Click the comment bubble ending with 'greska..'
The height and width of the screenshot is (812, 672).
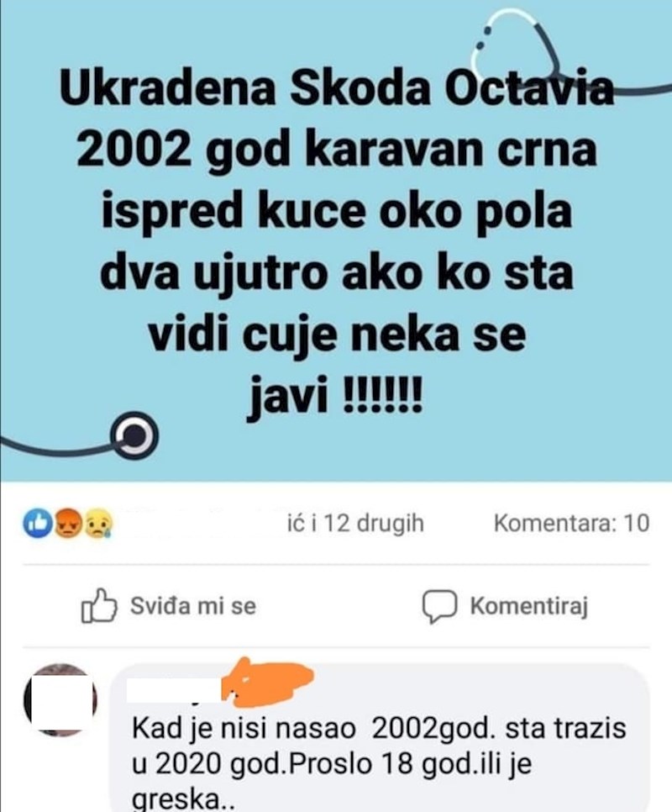(x=380, y=738)
